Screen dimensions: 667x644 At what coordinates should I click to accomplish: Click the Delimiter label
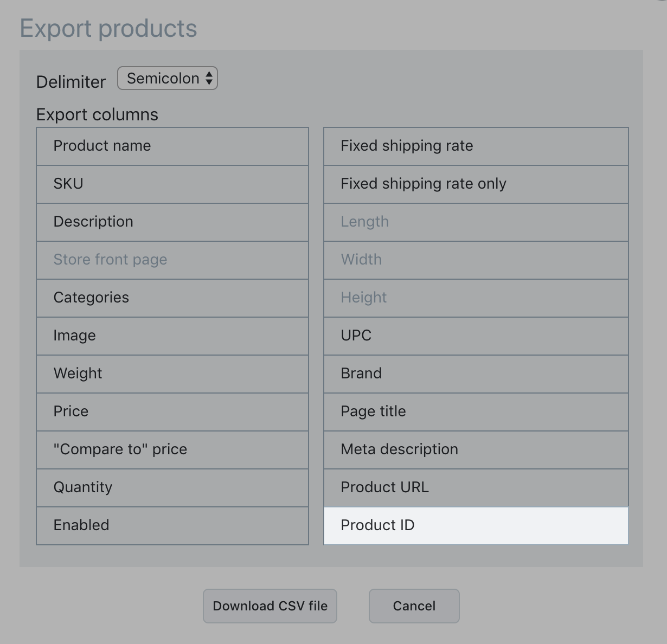pos(71,82)
